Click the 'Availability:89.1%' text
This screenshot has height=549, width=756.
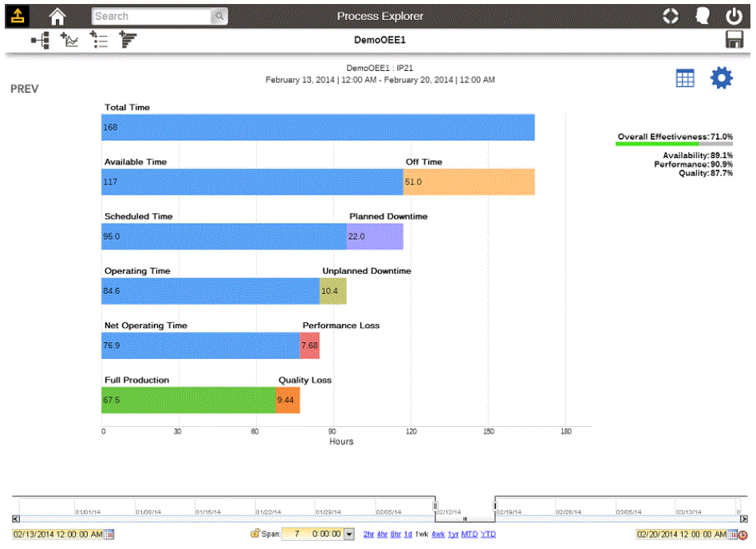(698, 156)
